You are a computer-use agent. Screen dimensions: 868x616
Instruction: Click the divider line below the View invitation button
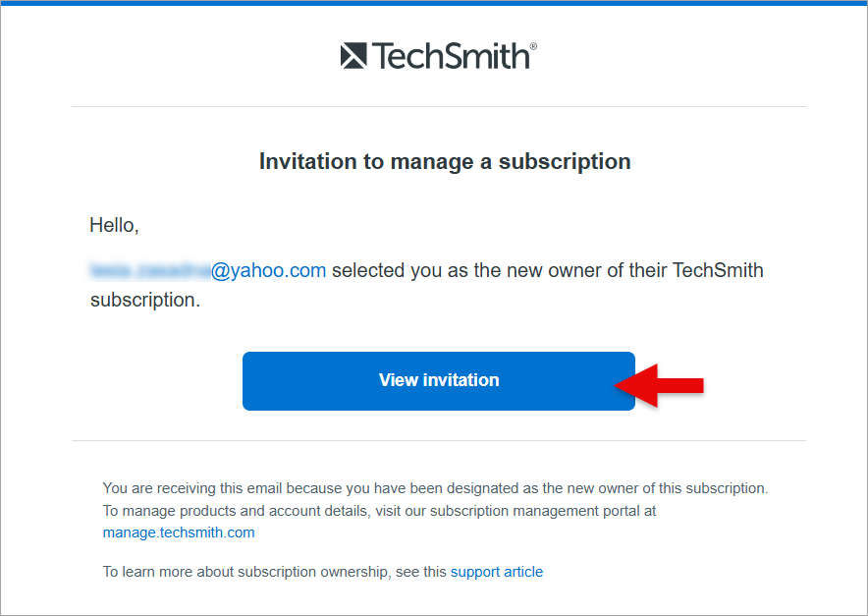[x=439, y=441]
